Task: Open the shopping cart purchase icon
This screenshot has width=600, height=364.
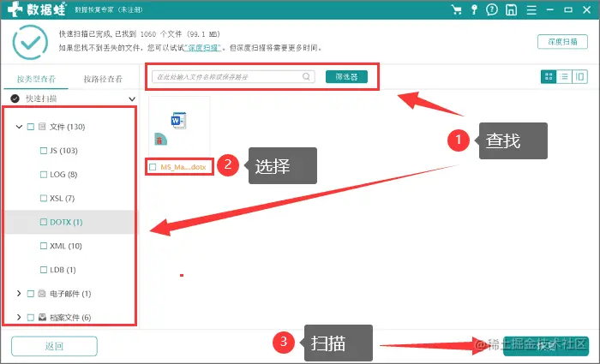Action: click(456, 9)
